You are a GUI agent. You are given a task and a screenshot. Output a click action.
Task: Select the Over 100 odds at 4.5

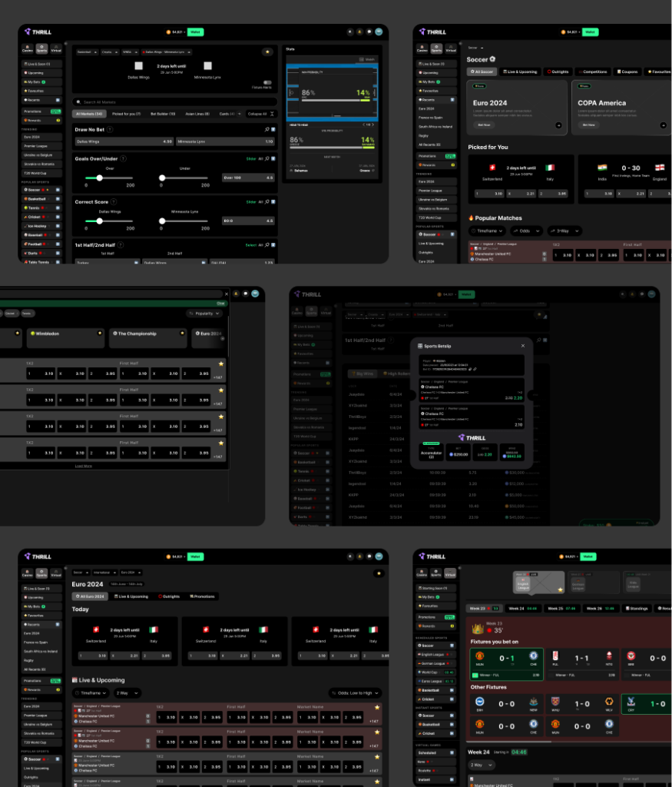point(248,178)
